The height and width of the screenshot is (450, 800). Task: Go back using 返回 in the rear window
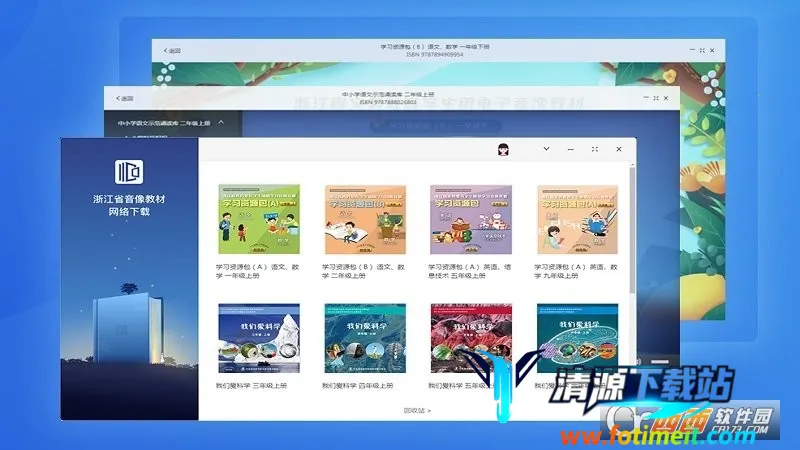[x=171, y=50]
